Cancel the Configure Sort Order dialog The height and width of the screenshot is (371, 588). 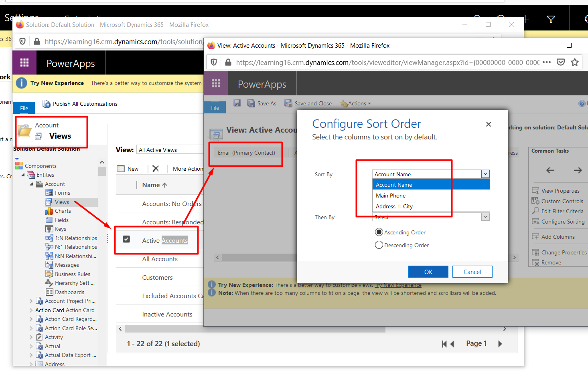click(x=472, y=272)
